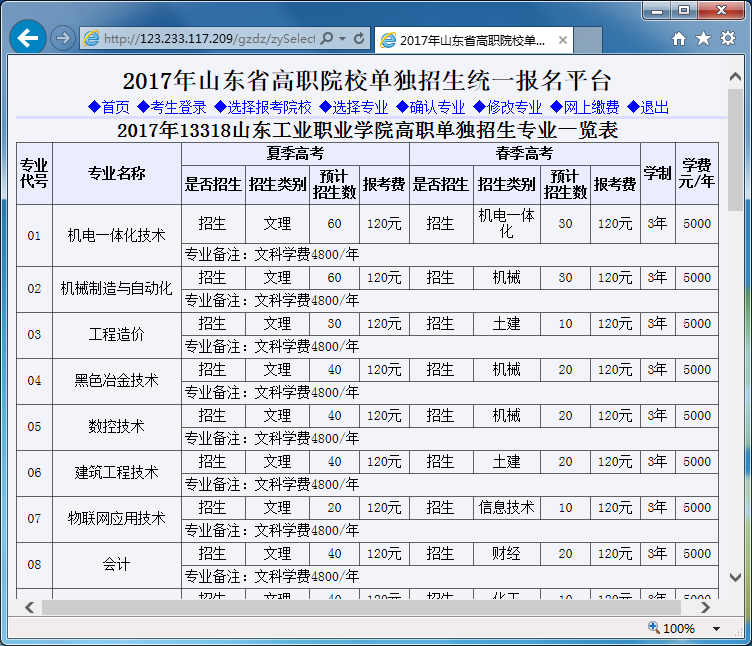Open the 首页 navigation link
Image resolution: width=752 pixels, height=646 pixels.
click(109, 107)
